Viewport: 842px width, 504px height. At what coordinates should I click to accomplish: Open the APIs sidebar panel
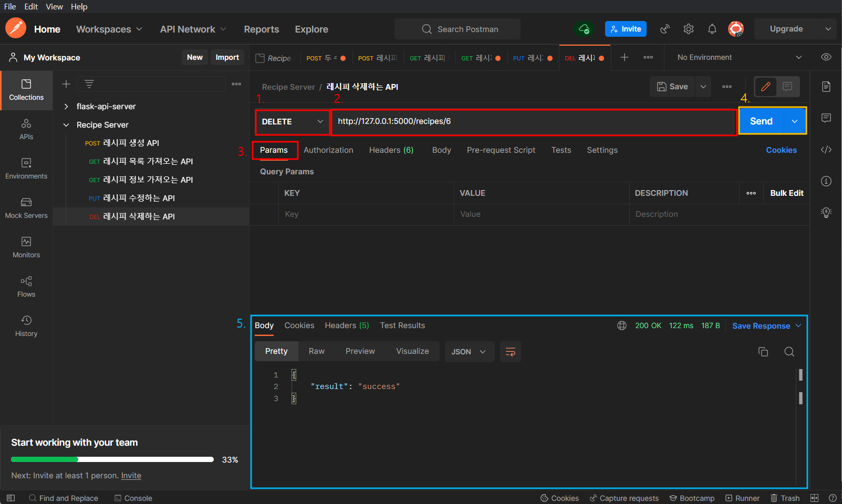click(26, 130)
